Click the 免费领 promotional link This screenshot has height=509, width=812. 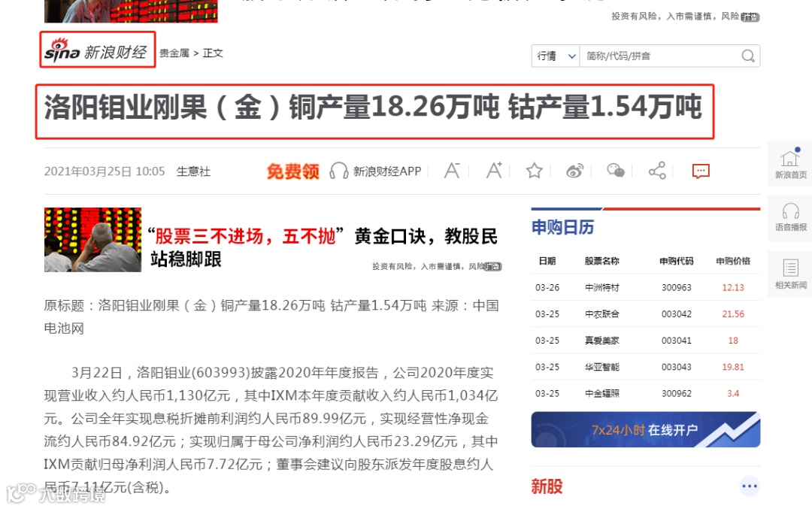click(293, 171)
